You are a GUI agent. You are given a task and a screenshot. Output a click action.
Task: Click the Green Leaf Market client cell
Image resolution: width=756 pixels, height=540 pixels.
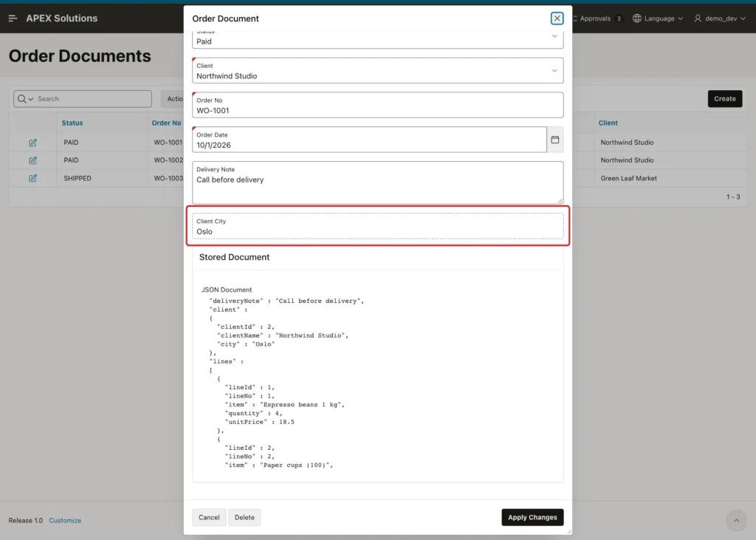[629, 178]
